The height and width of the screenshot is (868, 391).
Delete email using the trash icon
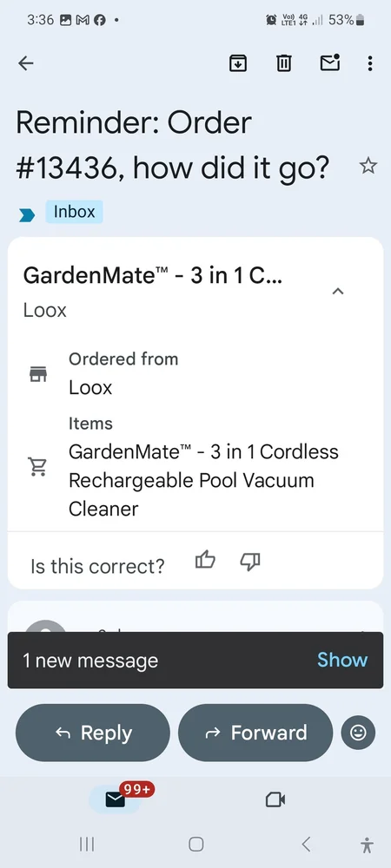[283, 63]
